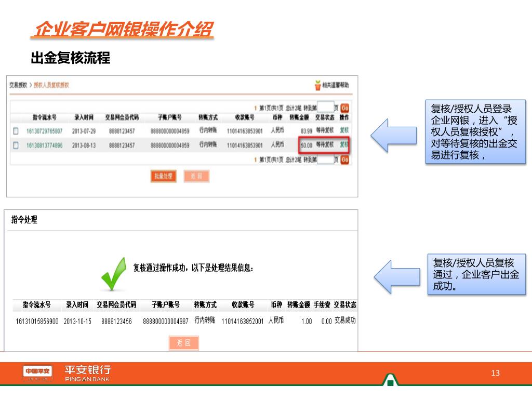The width and height of the screenshot is (532, 399).
Task: Click the 交易成功 status cell
Action: pos(345,320)
